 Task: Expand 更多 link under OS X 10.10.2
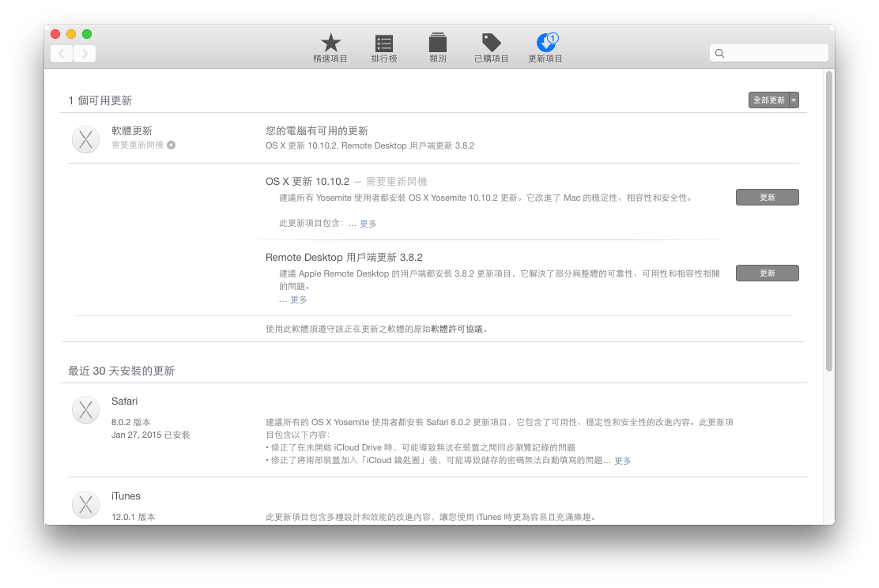click(368, 224)
